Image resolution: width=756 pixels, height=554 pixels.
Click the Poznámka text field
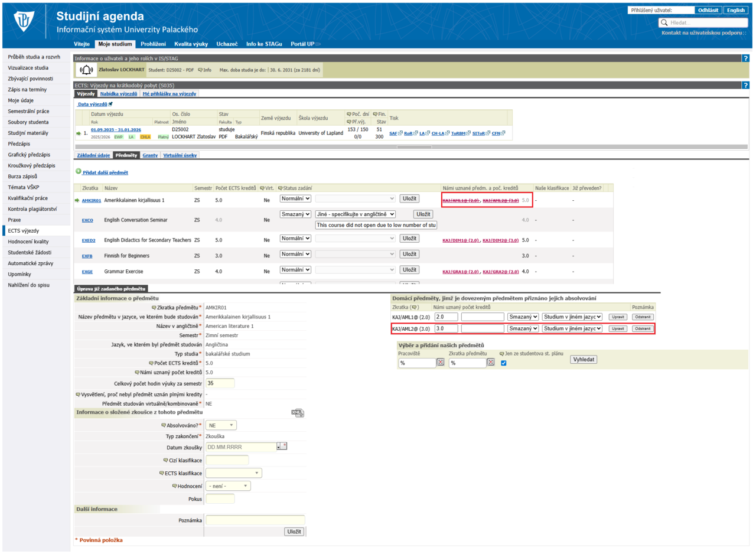point(255,520)
